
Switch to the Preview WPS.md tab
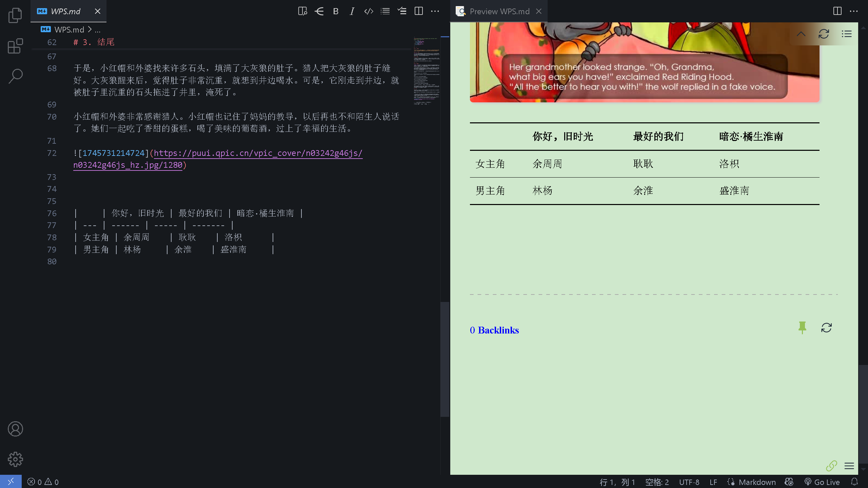click(x=499, y=11)
